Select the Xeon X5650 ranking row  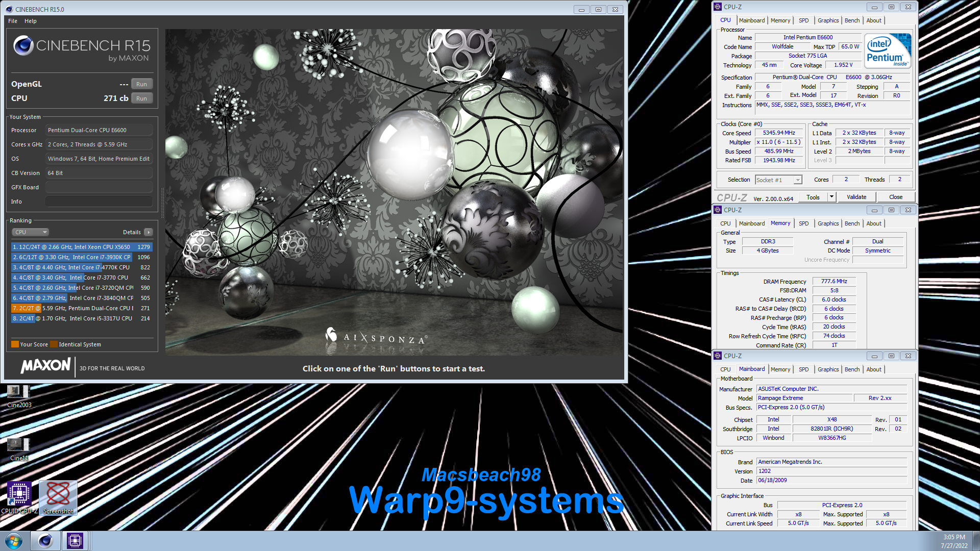point(82,247)
